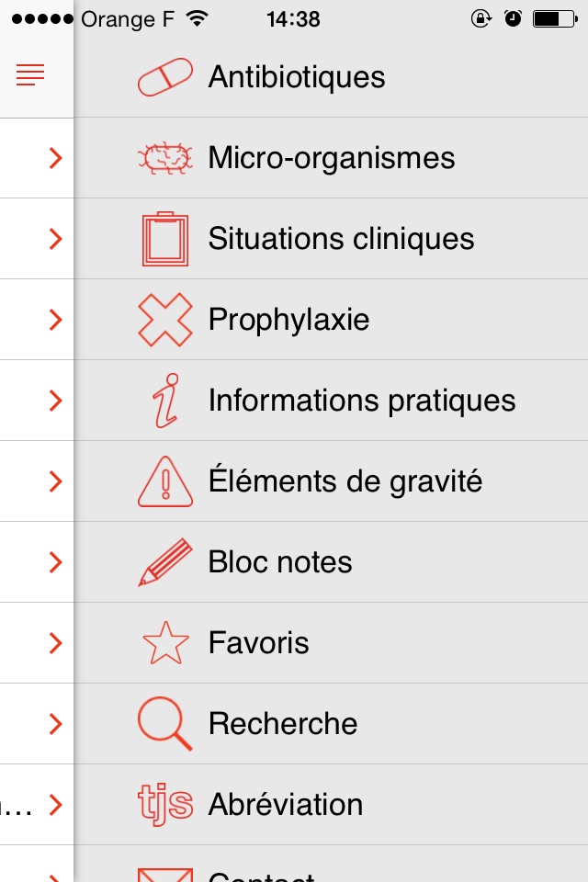Screen dimensions: 588x882
Task: Tap the warning triangle icon
Action: pos(165,481)
